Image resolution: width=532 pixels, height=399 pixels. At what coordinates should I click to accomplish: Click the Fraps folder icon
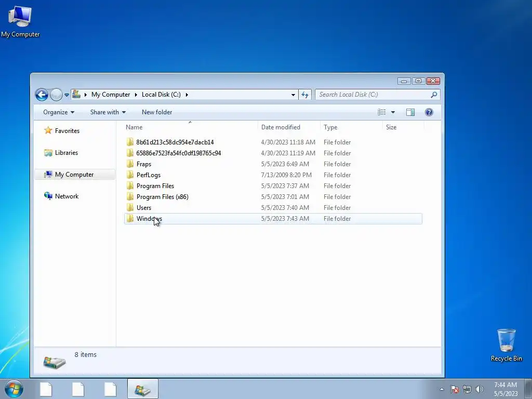click(130, 164)
